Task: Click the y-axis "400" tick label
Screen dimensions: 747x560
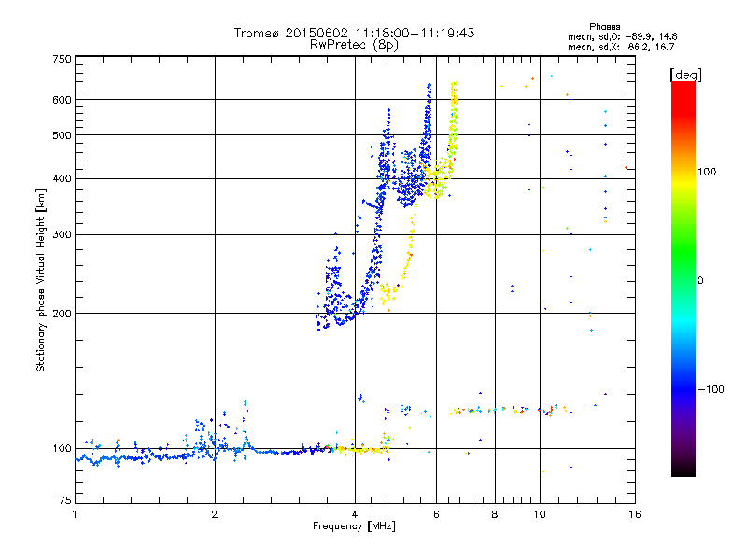Action: click(63, 178)
